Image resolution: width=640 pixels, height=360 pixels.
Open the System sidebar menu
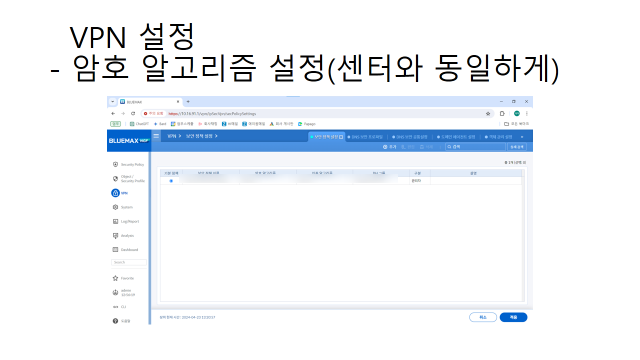[x=123, y=207]
